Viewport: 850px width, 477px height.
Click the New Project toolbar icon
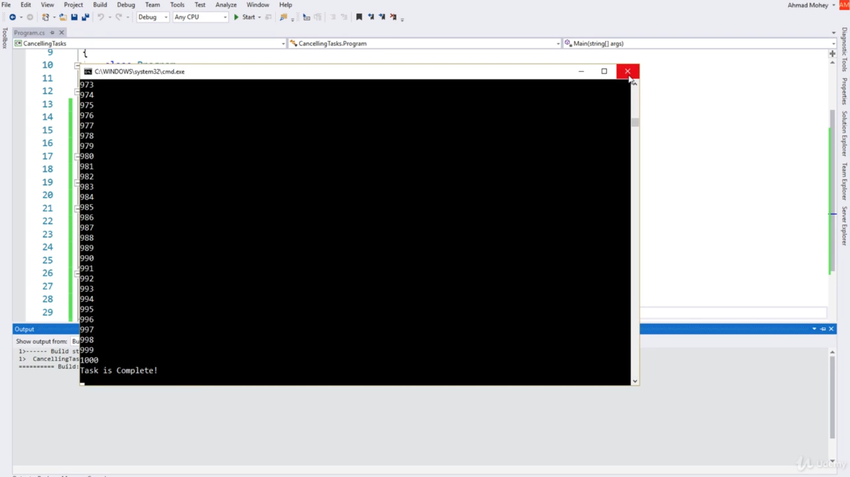[x=46, y=17]
